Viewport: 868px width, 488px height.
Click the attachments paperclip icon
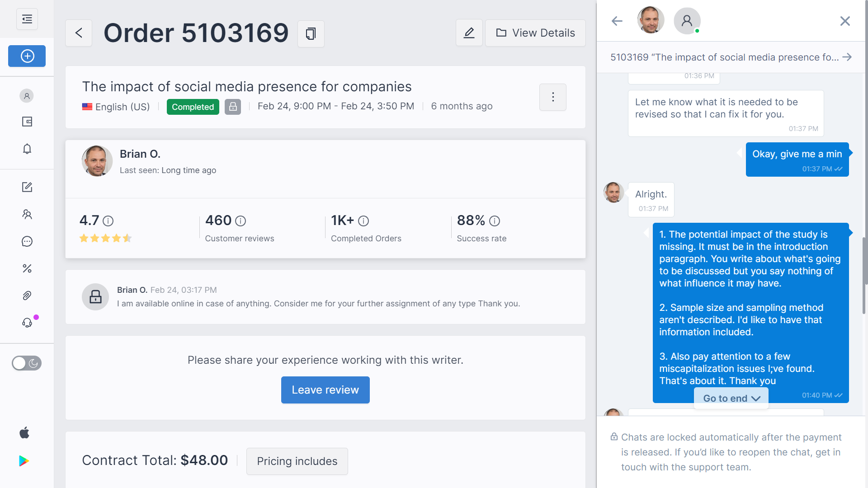[x=27, y=296]
